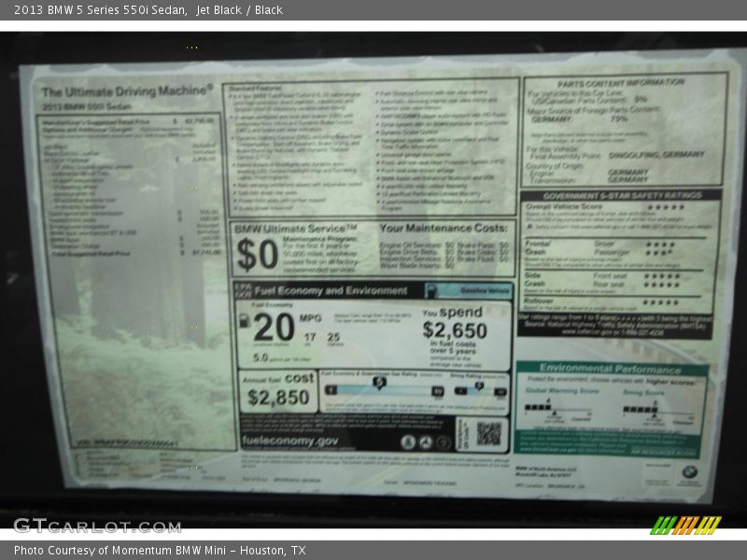The image size is (747, 560).
Task: Click 'DINGOLFING, GERMANY' assembly point text
Action: (x=656, y=155)
